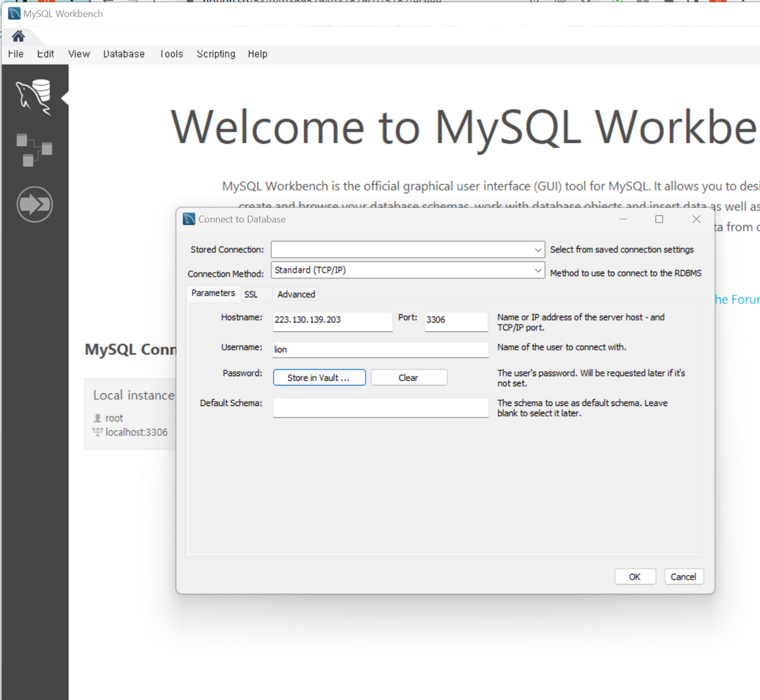Image resolution: width=760 pixels, height=700 pixels.
Task: Click the Clear password button
Action: (409, 378)
